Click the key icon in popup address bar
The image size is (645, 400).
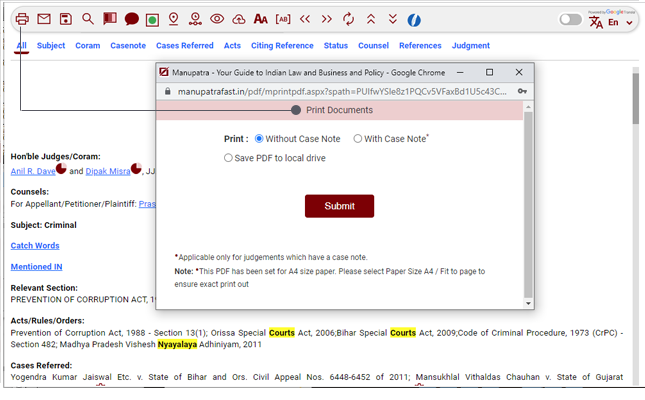click(522, 91)
